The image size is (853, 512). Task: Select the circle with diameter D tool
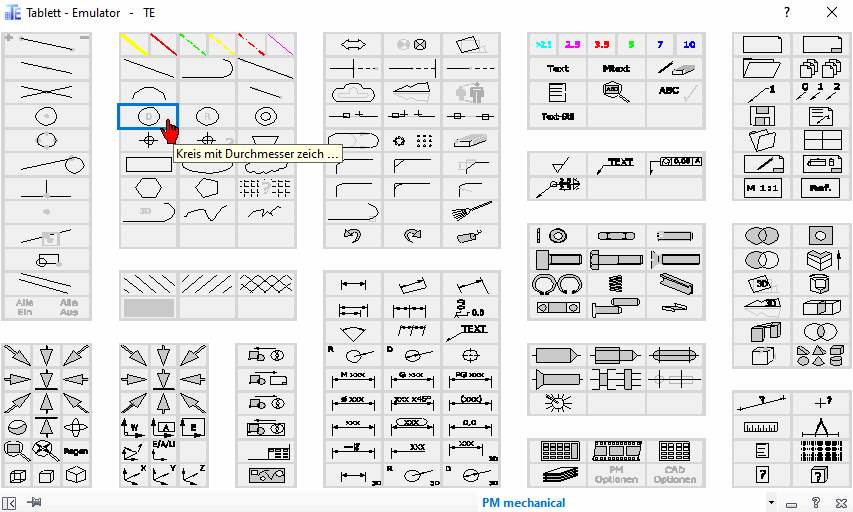pyautogui.click(x=149, y=116)
